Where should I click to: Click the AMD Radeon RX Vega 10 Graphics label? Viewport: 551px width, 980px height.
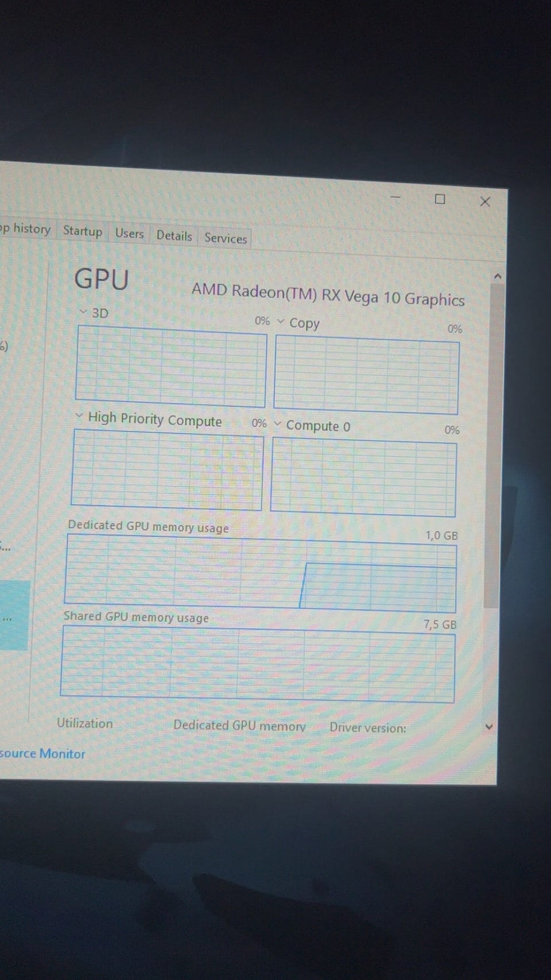coord(328,295)
